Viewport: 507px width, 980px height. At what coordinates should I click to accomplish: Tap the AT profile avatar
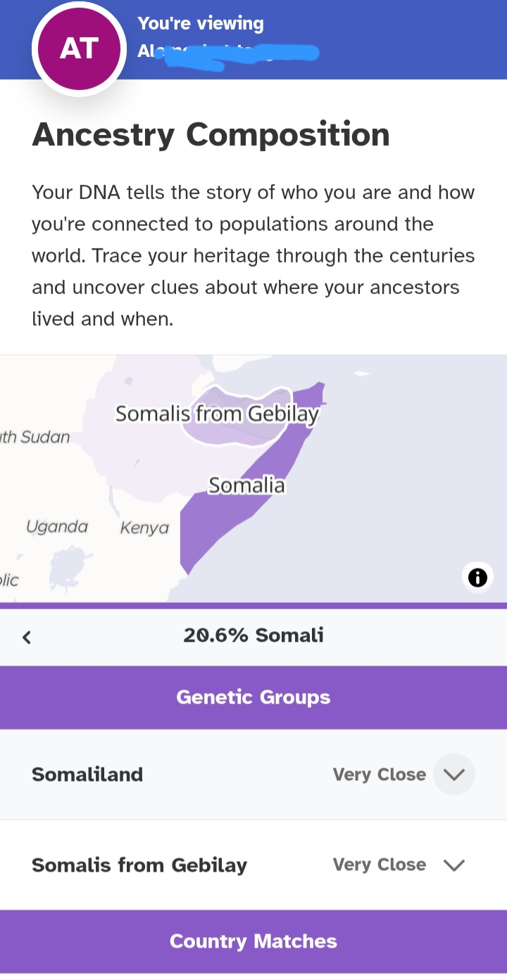pos(80,49)
